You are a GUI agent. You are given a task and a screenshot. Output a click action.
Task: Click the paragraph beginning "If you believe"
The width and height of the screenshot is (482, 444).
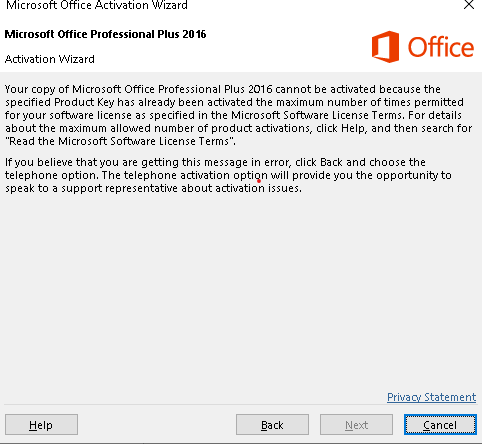228,175
